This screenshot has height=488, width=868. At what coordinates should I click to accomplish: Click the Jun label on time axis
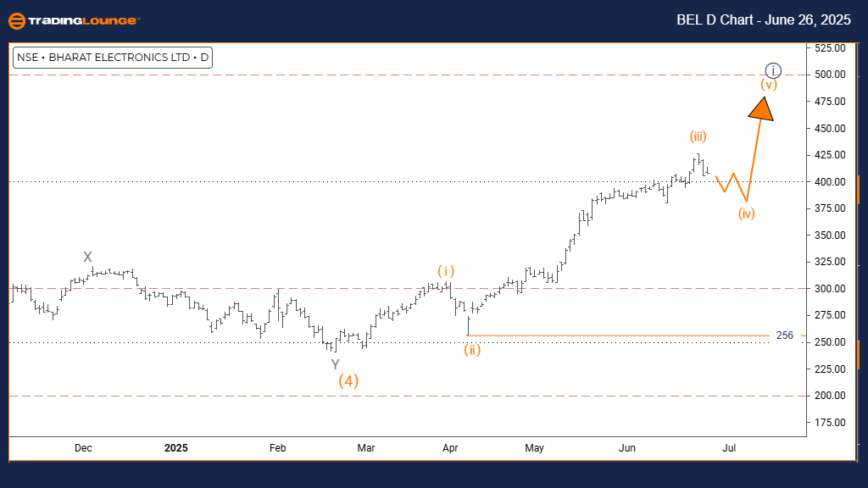pos(626,448)
